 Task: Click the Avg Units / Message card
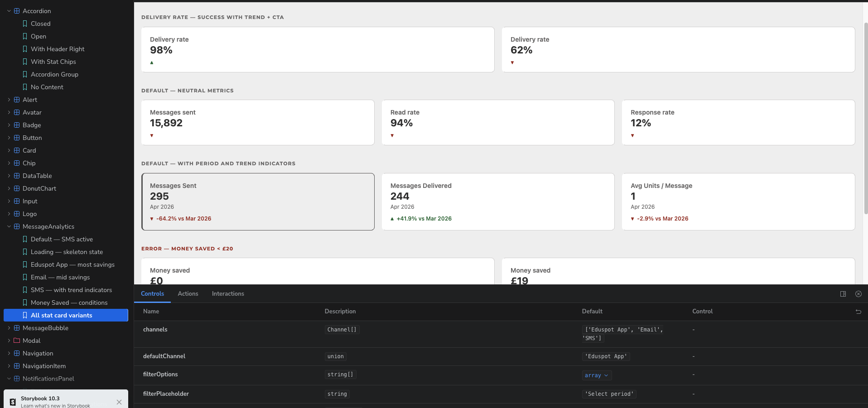[x=738, y=202]
